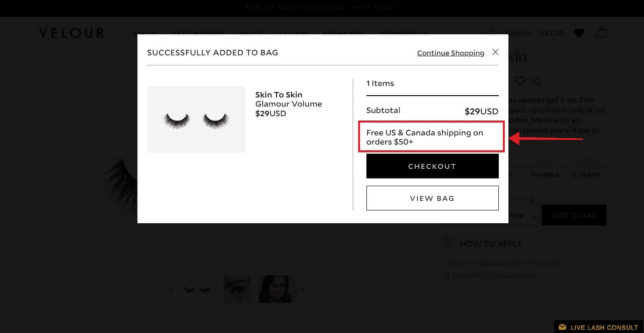
Task: Show previous thumbnails with left arrow
Action: coord(171,290)
